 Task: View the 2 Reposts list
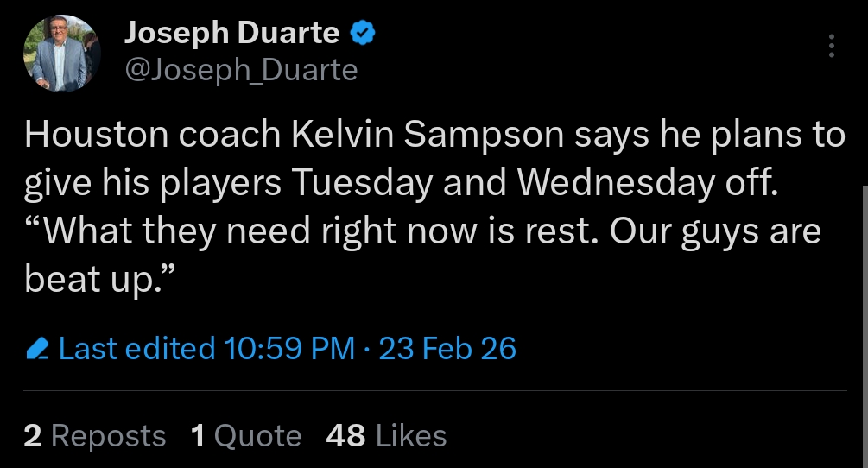pyautogui.click(x=95, y=436)
